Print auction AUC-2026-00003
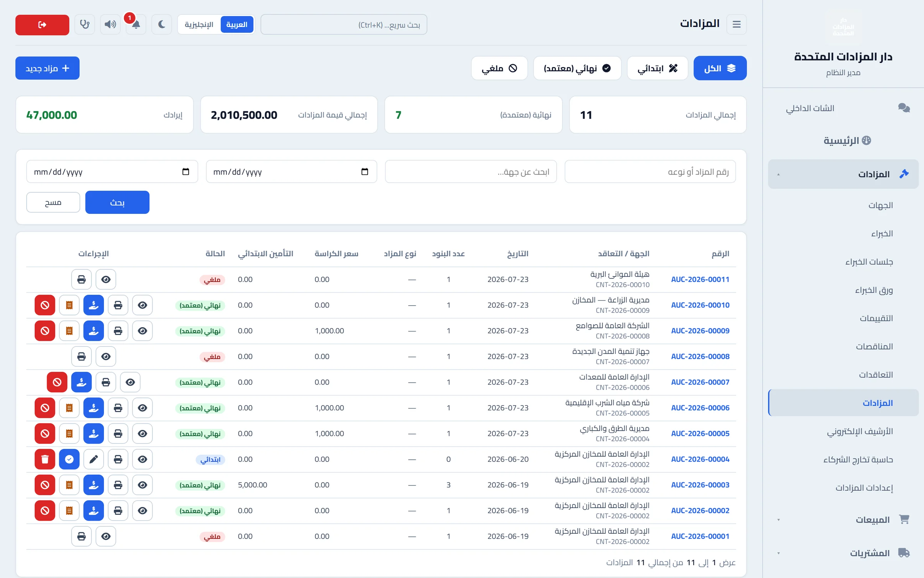Viewport: 924px width, 578px height. click(x=118, y=485)
